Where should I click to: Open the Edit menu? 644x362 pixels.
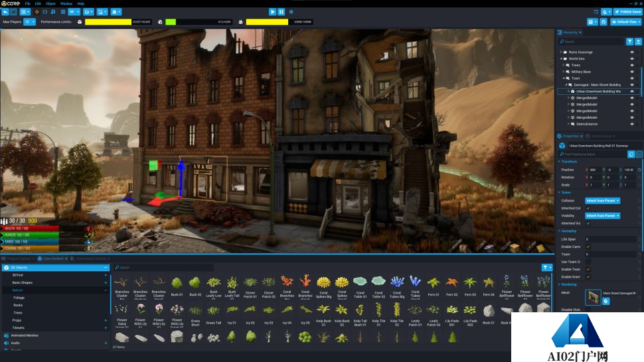(x=38, y=3)
